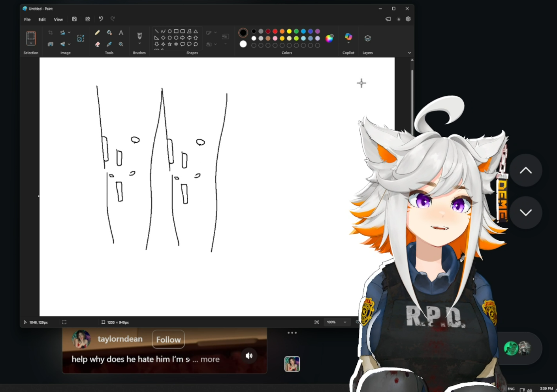Choose the green color swatch

coord(296,31)
